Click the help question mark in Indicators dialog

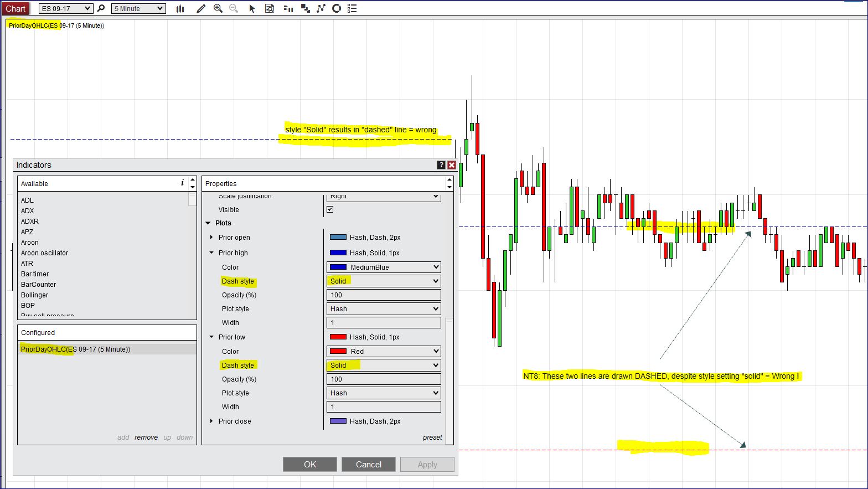coord(441,165)
